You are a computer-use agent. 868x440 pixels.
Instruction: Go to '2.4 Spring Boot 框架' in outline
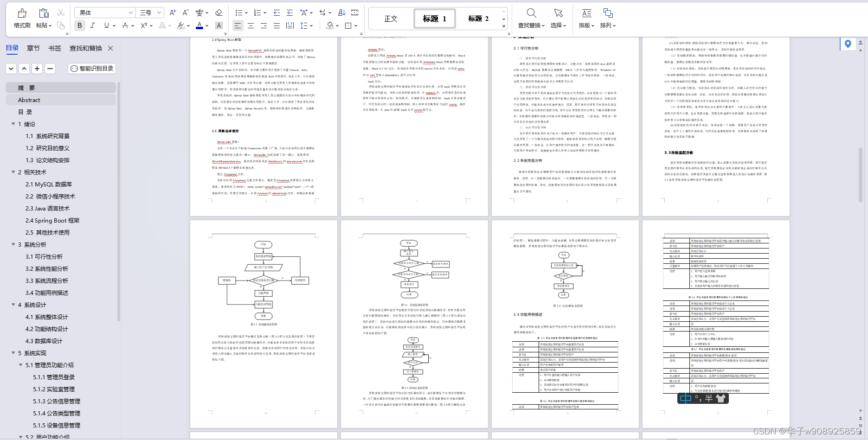(52, 220)
